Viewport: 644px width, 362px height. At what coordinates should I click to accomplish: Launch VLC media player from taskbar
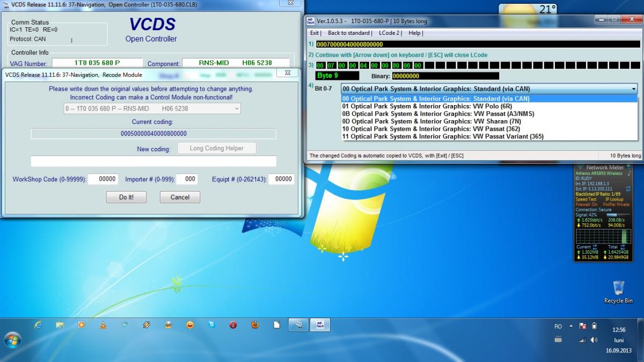[x=103, y=325]
